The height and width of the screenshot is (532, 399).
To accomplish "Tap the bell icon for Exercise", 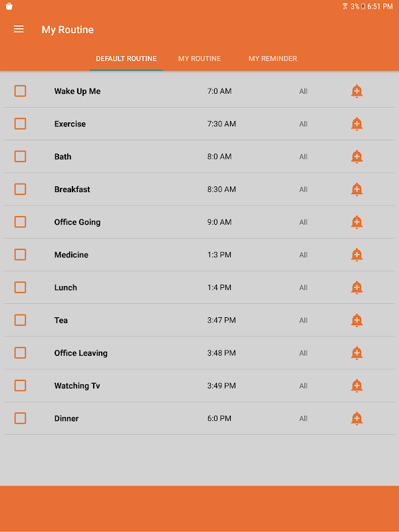I will [x=356, y=124].
